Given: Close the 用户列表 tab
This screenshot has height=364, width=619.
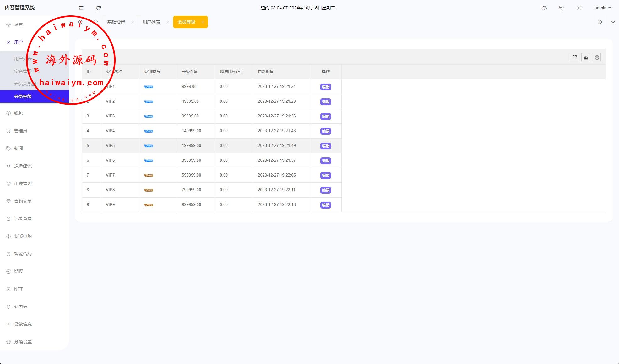Looking at the screenshot, I should 168,22.
